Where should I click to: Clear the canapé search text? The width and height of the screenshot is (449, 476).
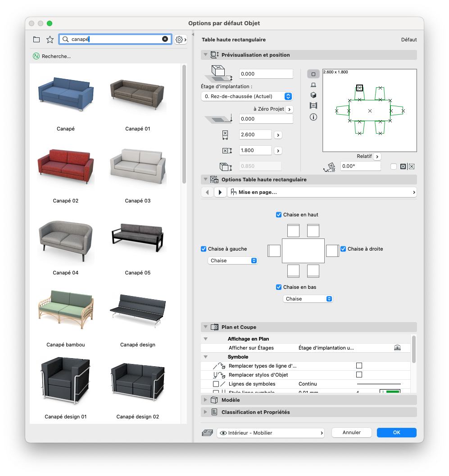click(165, 39)
